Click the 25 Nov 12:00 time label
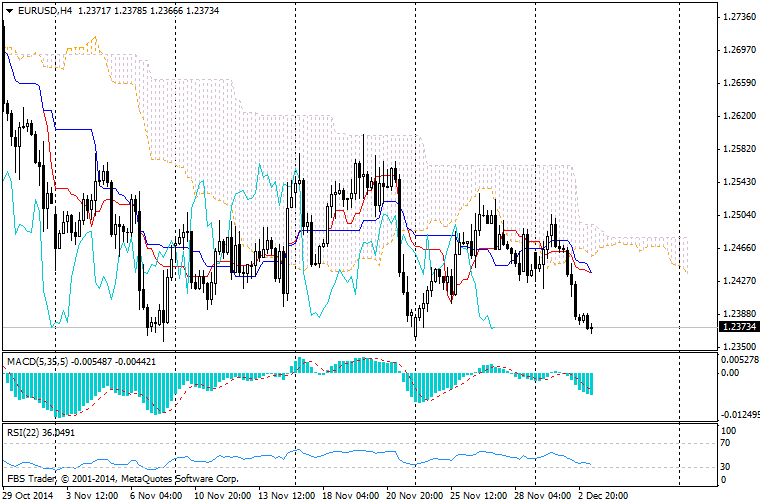The width and height of the screenshot is (760, 504). 478,496
